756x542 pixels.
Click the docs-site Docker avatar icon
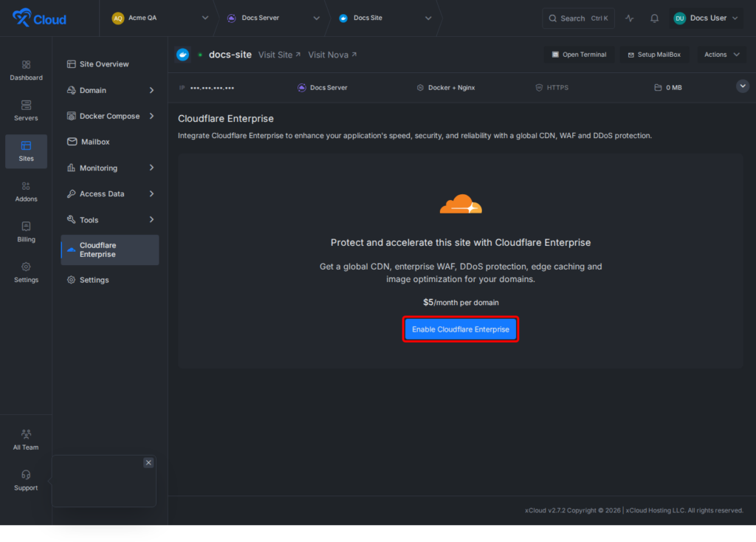pyautogui.click(x=183, y=55)
